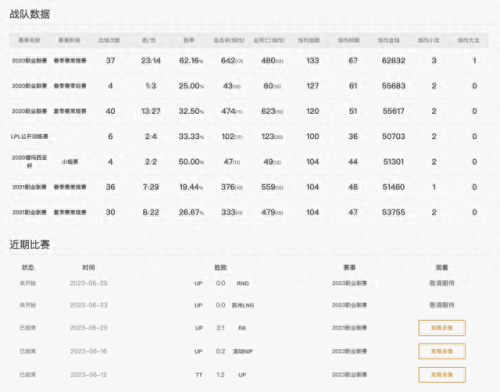This screenshot has height=392, width=500.
Task: Click the 0:2 score
Action: 220,351
